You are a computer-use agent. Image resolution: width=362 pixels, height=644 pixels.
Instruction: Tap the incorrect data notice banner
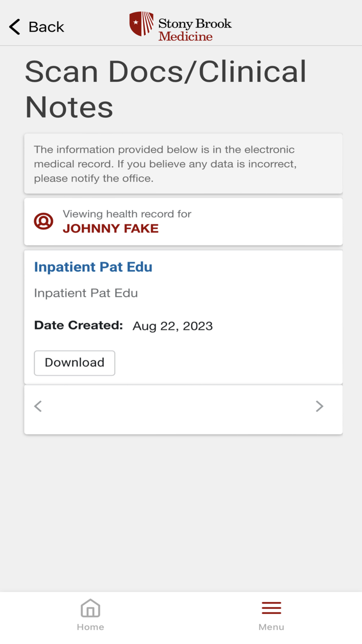coord(183,163)
